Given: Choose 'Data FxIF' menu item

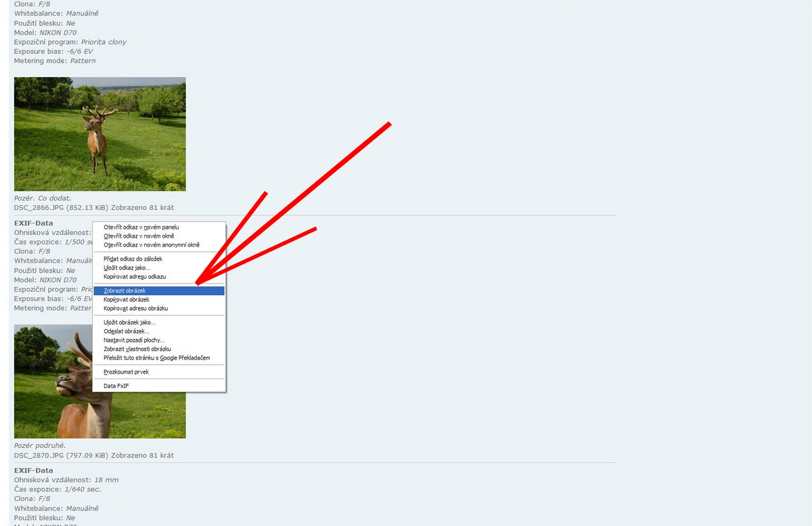Looking at the screenshot, I should [x=116, y=386].
